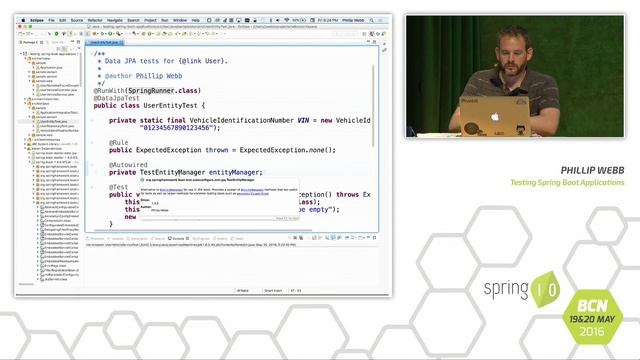This screenshot has height=360, width=640.
Task: Fold the @Test method block
Action: [92, 187]
